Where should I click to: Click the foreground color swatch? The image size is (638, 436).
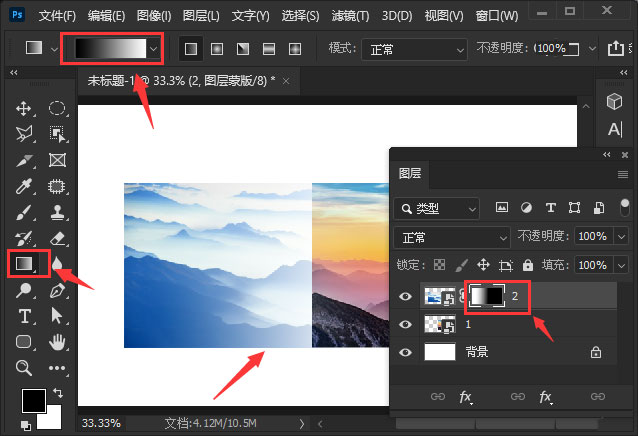point(33,401)
